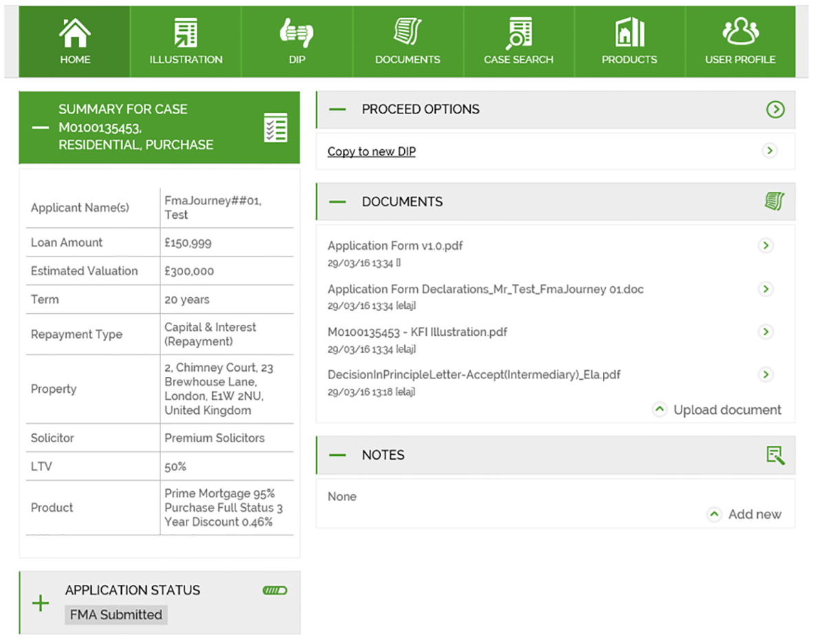Click the DIP handshake icon
813x644 pixels.
point(297,32)
